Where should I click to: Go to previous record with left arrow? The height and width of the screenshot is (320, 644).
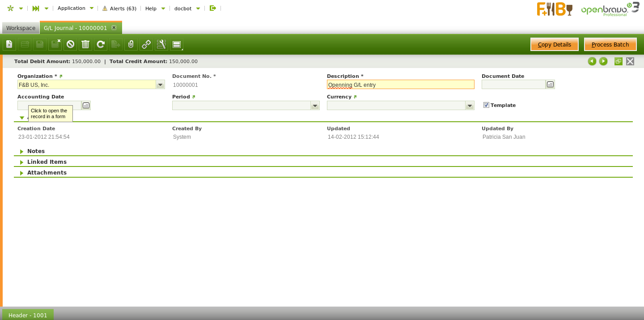(592, 61)
